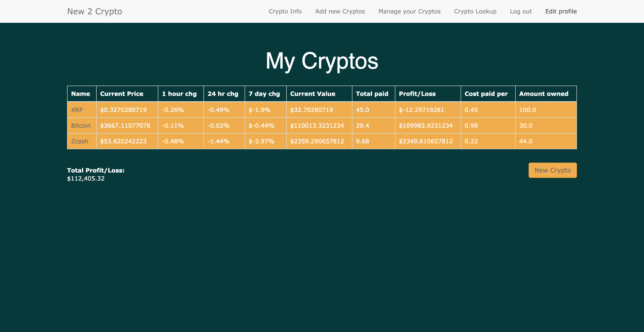This screenshot has height=332, width=644.
Task: Select XRP's profit/loss cell
Action: 421,110
